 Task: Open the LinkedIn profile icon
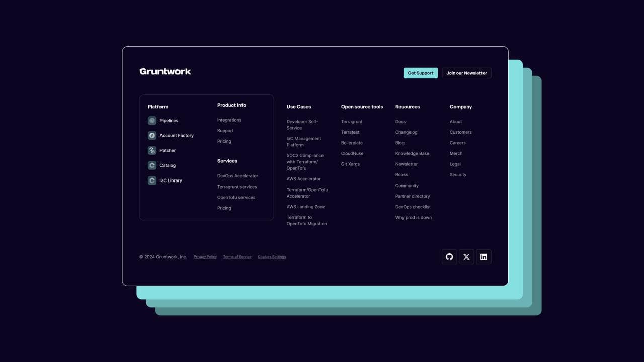[x=484, y=256]
